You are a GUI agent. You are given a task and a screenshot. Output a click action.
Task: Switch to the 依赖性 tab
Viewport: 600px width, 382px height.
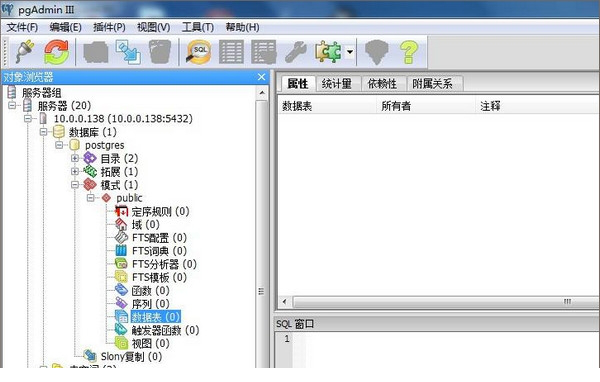[x=382, y=83]
